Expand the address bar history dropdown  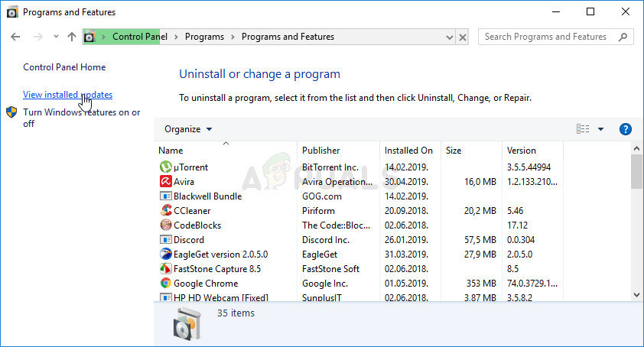pyautogui.click(x=449, y=37)
